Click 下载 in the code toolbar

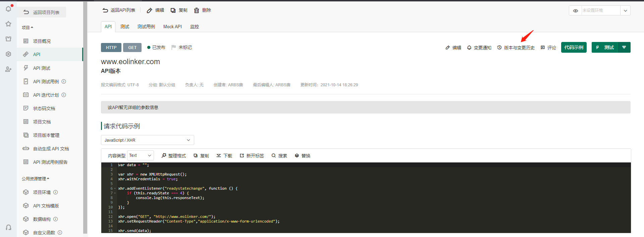pos(224,156)
